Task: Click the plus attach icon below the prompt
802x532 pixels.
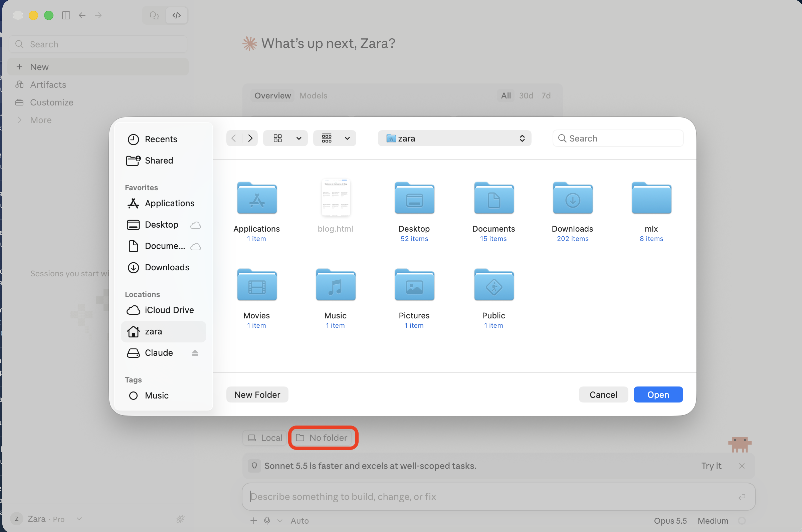Action: click(253, 520)
